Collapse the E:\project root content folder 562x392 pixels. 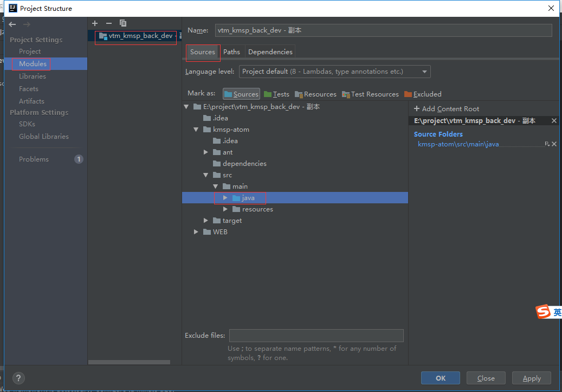tap(186, 106)
